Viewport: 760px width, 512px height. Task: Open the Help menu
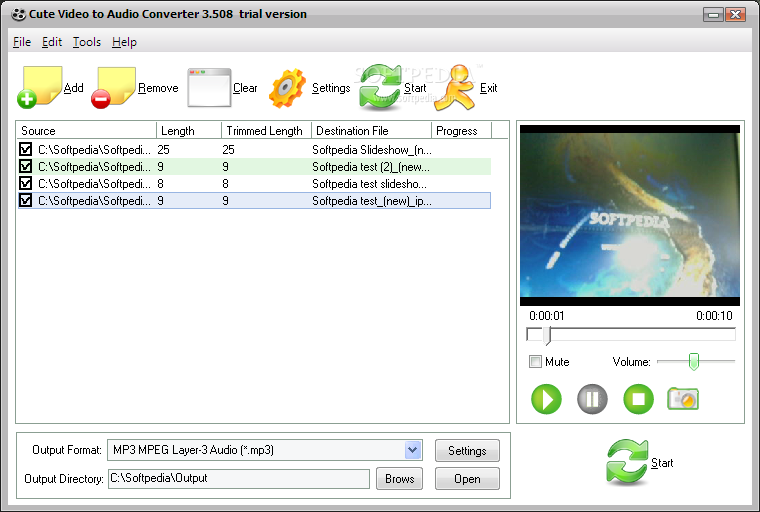tap(124, 42)
